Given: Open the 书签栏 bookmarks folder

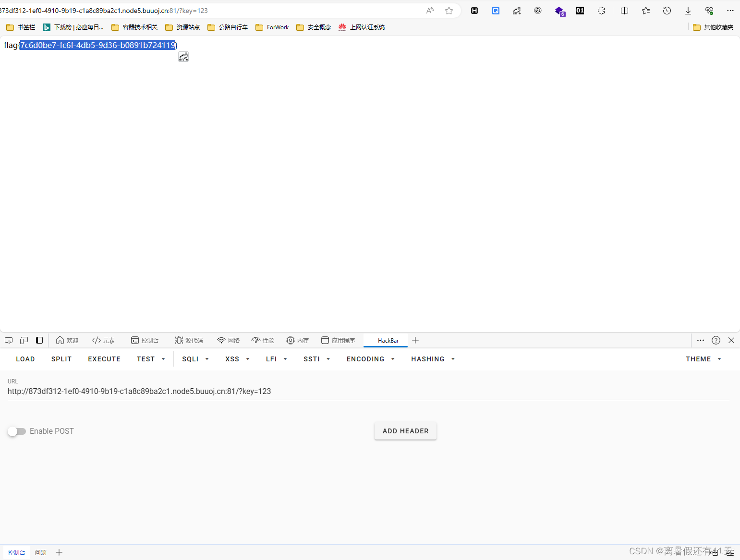Looking at the screenshot, I should coord(21,27).
